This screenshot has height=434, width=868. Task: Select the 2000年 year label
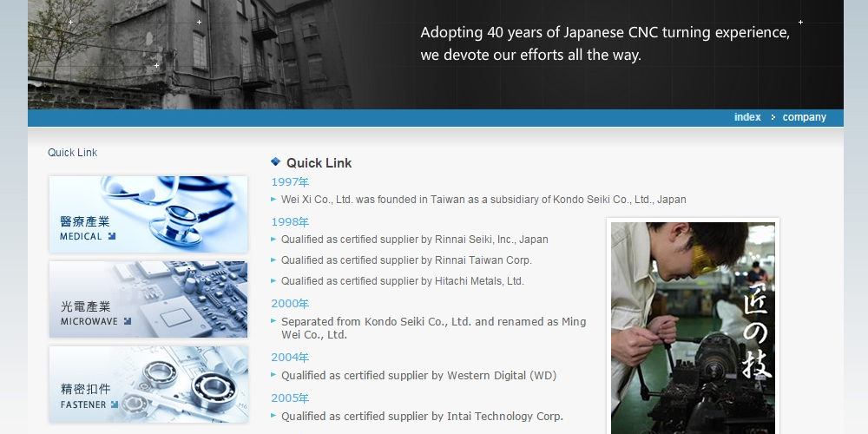pos(290,303)
